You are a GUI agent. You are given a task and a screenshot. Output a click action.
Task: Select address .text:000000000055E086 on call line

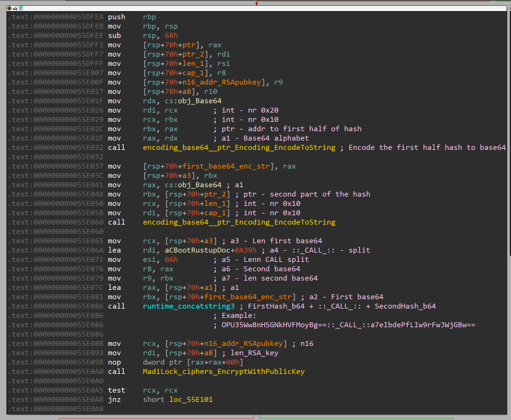(x=56, y=306)
